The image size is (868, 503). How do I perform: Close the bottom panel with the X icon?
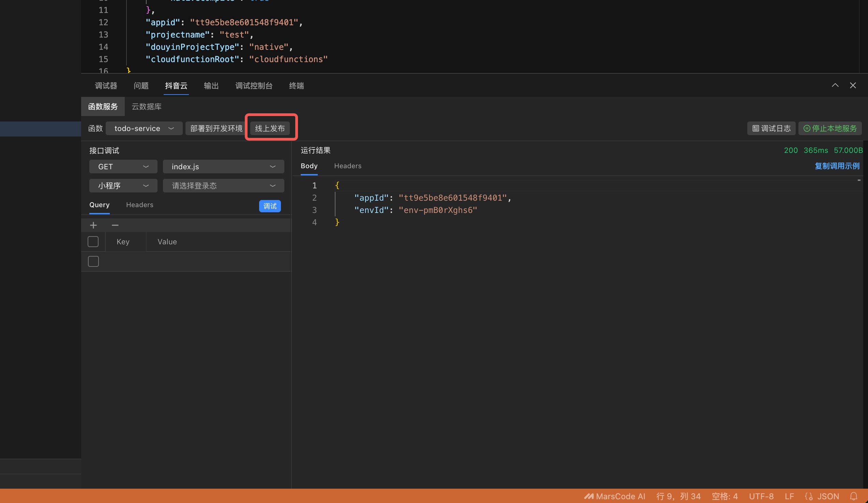click(853, 85)
